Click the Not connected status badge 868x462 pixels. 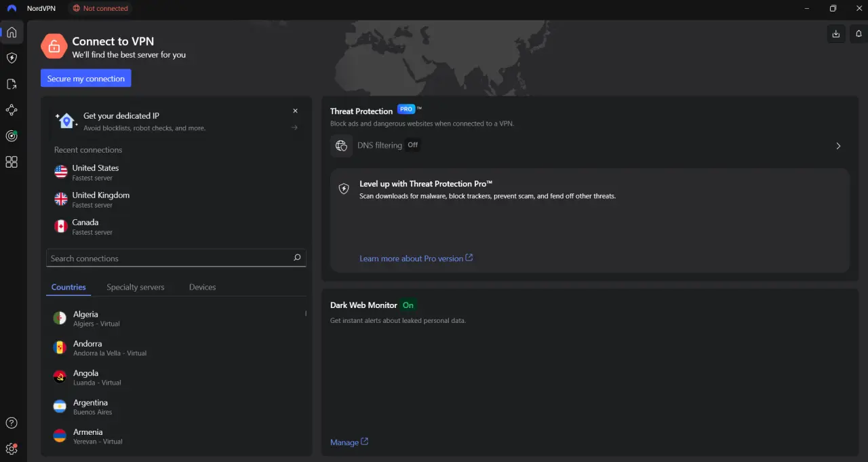tap(100, 8)
